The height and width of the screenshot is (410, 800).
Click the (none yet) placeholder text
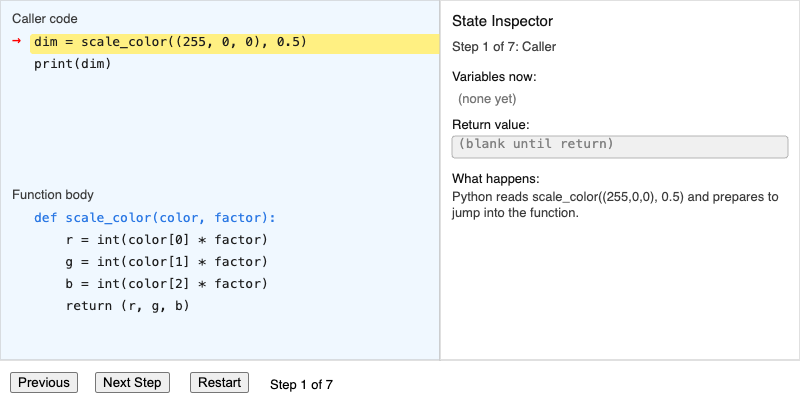[x=487, y=99]
